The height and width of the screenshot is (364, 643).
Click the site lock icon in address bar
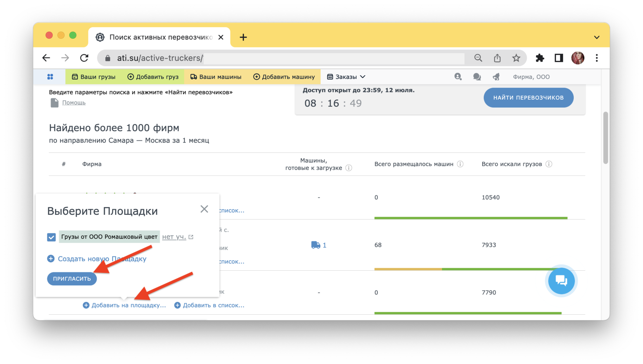[108, 58]
